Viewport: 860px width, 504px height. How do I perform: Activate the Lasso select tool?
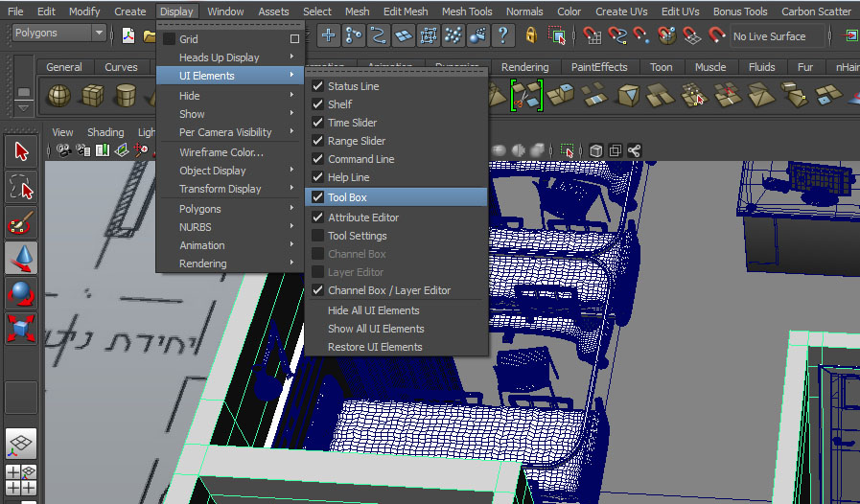pyautogui.click(x=21, y=186)
